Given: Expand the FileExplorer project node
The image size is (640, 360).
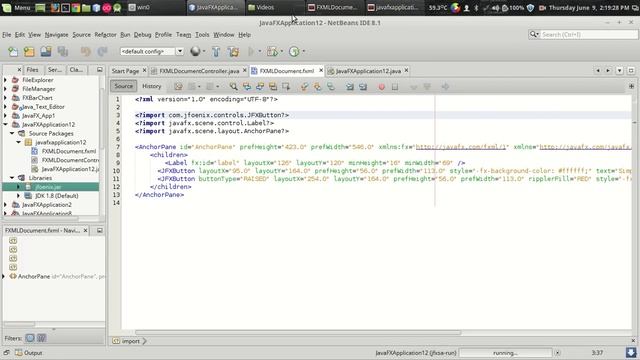Looking at the screenshot, I should point(5,80).
